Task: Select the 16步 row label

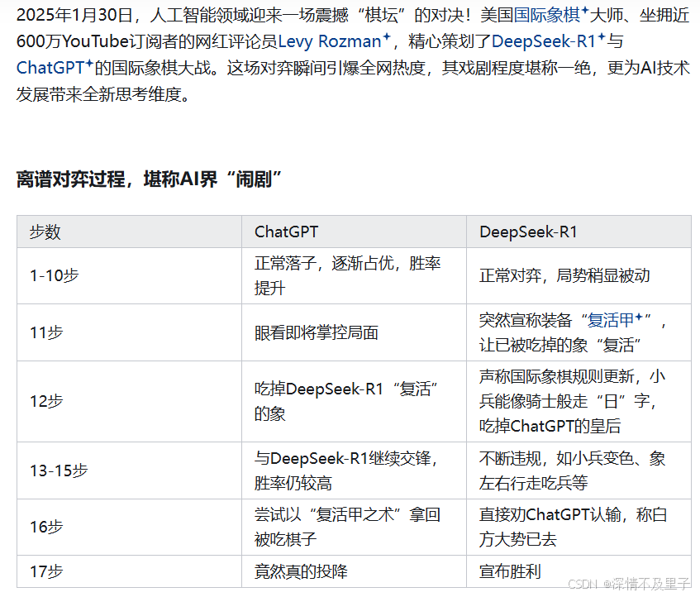Action: point(46,527)
